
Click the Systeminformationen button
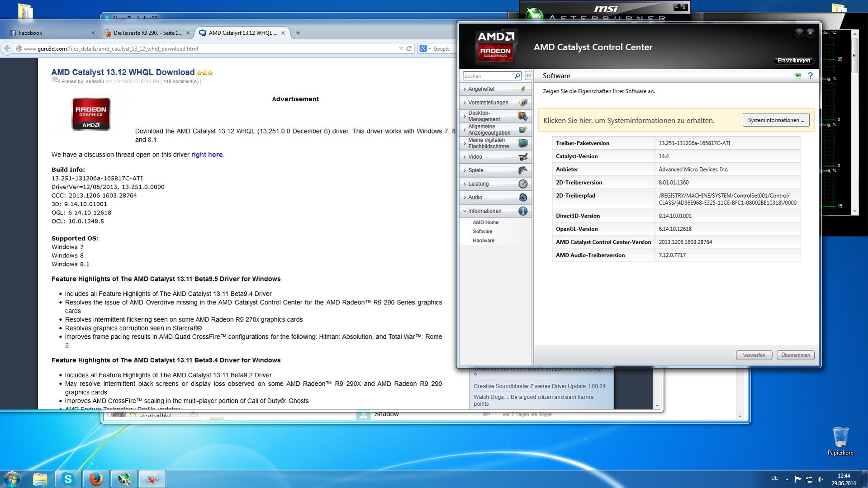(776, 120)
